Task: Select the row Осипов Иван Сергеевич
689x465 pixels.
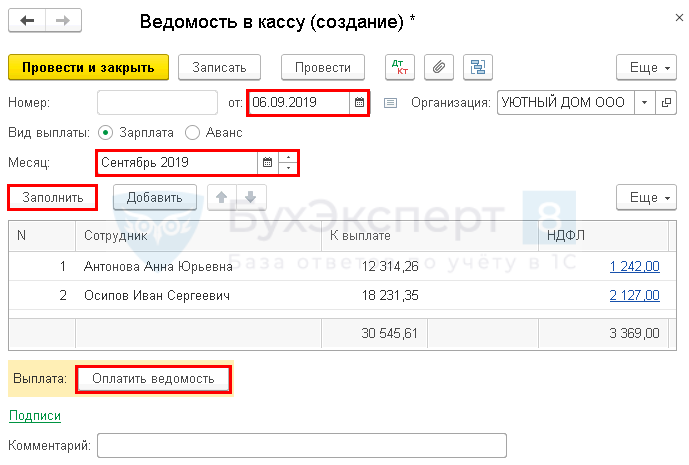Action: (x=342, y=295)
